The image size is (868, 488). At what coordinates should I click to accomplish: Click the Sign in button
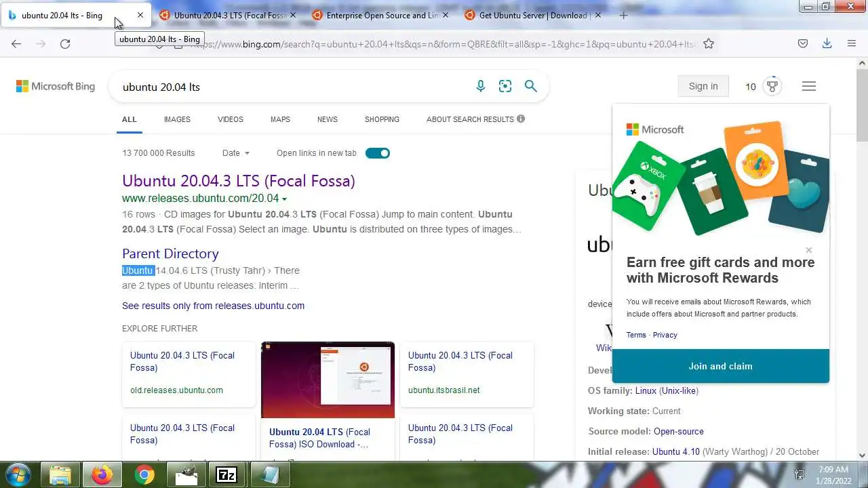[x=703, y=86]
